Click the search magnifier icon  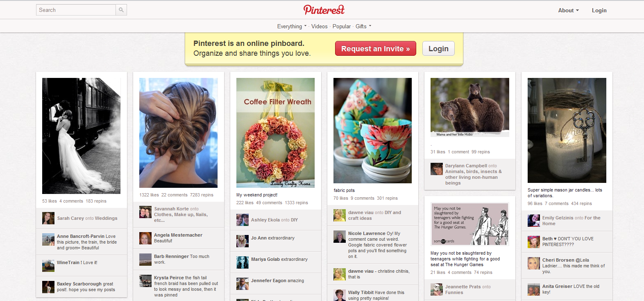pyautogui.click(x=121, y=10)
